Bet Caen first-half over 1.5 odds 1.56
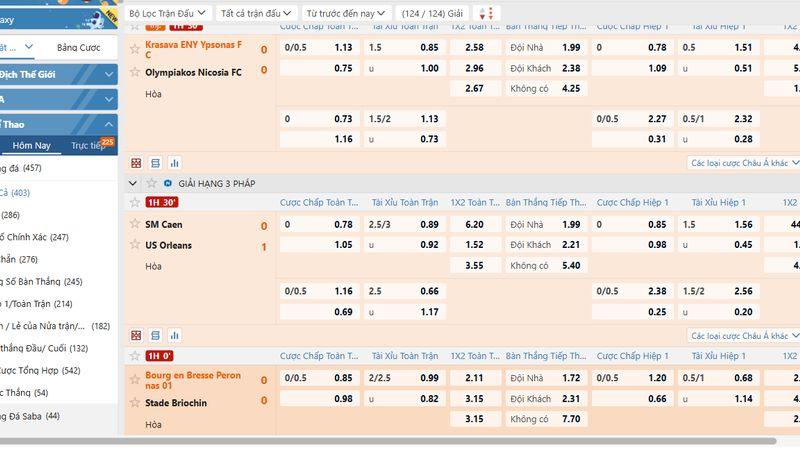Image resolution: width=800 pixels, height=450 pixels. coord(718,224)
